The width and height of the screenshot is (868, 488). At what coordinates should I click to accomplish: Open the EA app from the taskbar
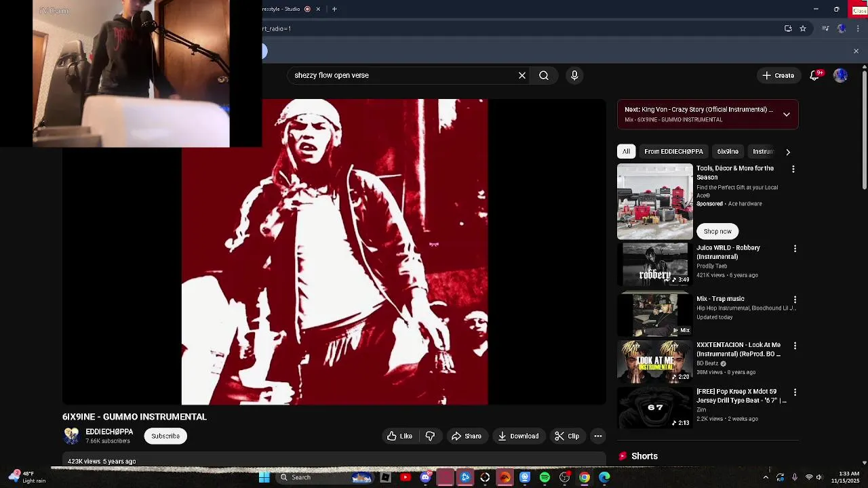coord(505,477)
